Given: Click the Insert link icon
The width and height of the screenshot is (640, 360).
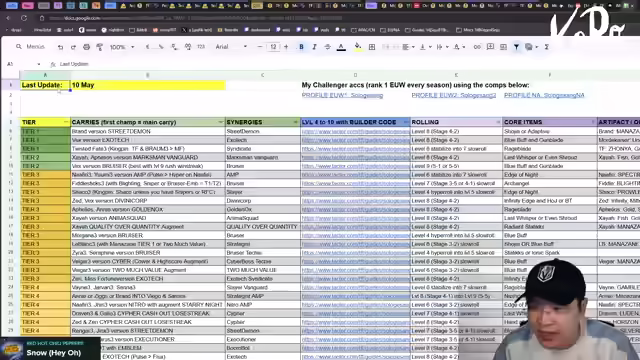Looking at the screenshot, I should 477,47.
